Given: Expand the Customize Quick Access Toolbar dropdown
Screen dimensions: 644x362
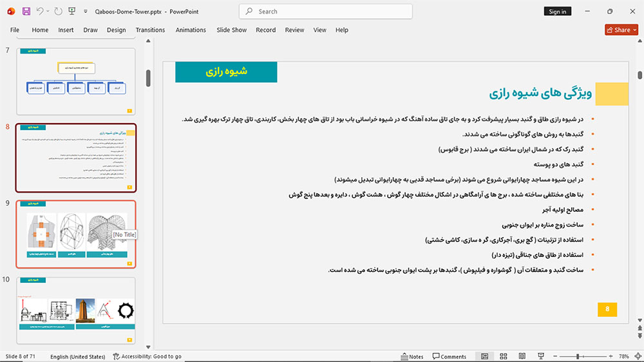Looking at the screenshot, I should [x=86, y=12].
